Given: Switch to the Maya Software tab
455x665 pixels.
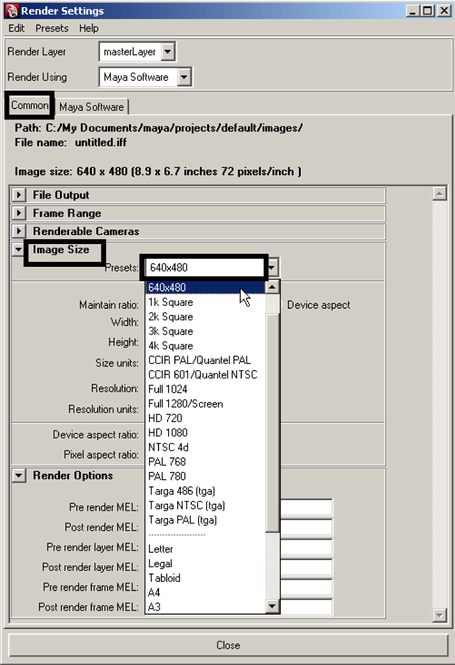Looking at the screenshot, I should tap(92, 107).
